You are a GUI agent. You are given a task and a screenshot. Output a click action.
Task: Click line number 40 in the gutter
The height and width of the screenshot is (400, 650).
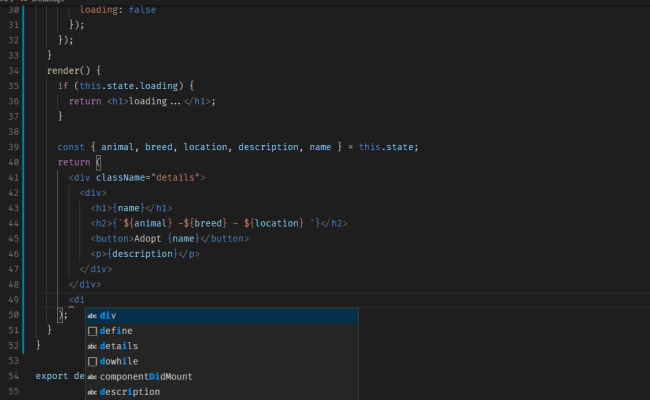click(14, 162)
